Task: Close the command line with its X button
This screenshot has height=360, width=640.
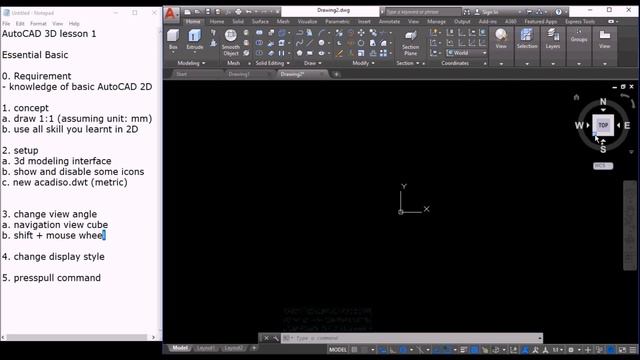Action: tap(266, 338)
